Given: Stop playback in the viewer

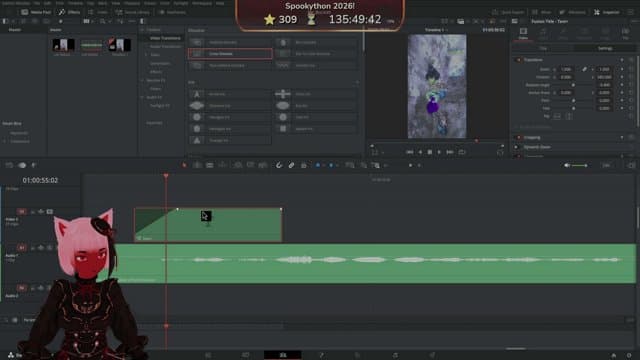Looking at the screenshot, I should (429, 152).
